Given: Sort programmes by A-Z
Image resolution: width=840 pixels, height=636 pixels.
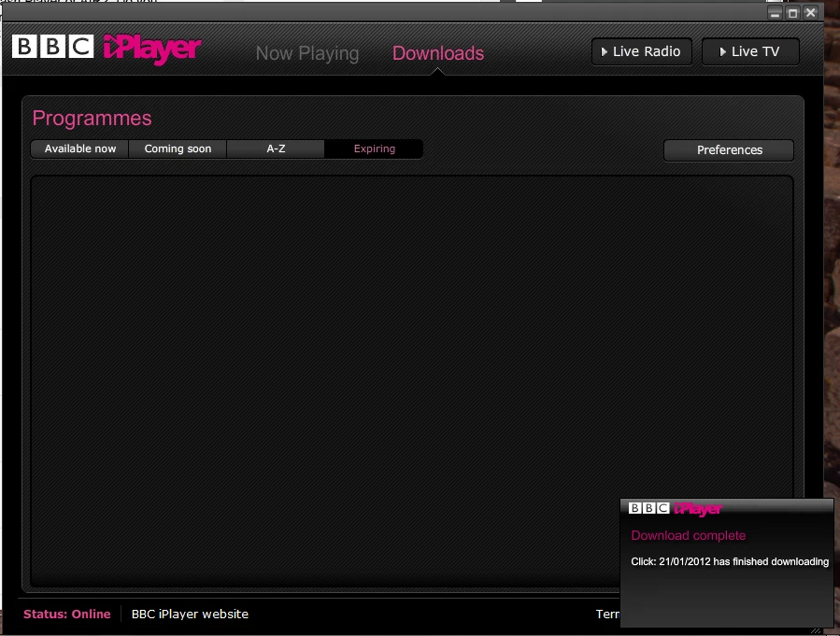Looking at the screenshot, I should point(276,148).
